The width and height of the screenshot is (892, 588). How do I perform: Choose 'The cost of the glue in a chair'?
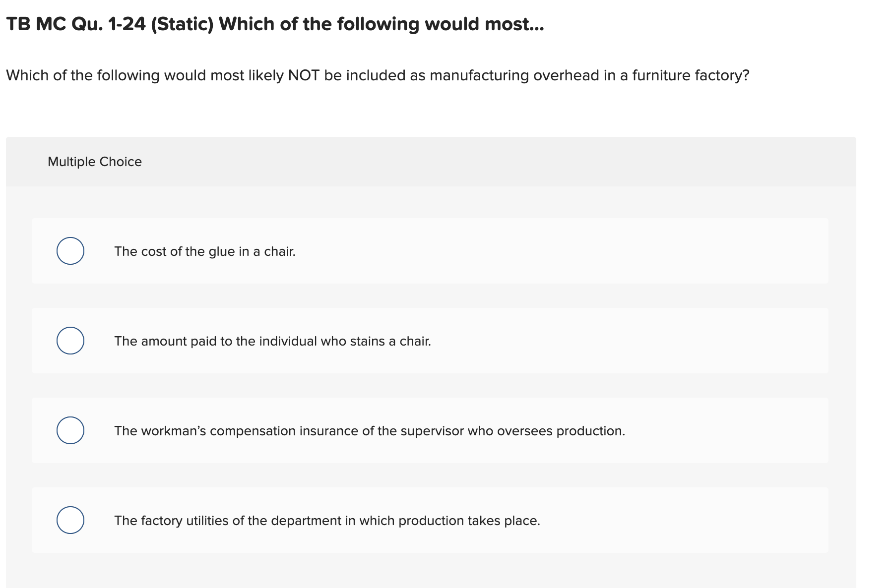click(205, 251)
